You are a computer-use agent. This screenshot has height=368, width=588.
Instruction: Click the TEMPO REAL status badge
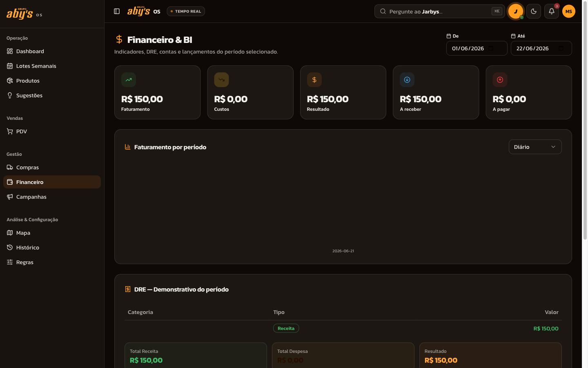[186, 11]
